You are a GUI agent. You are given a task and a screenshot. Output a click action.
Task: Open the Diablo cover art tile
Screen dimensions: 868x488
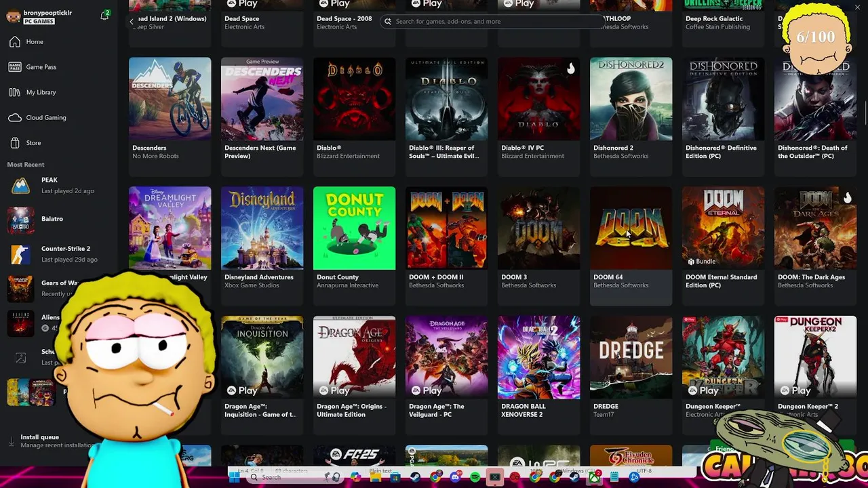click(354, 99)
